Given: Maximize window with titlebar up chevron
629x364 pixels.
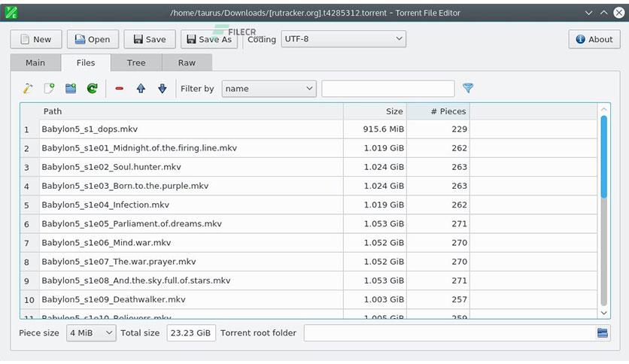Looking at the screenshot, I should point(603,13).
